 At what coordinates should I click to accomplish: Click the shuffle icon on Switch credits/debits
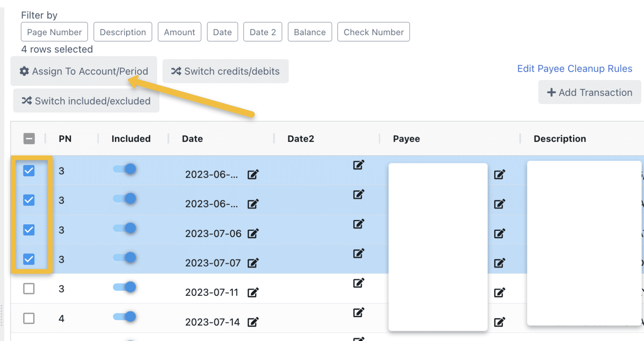click(x=177, y=71)
